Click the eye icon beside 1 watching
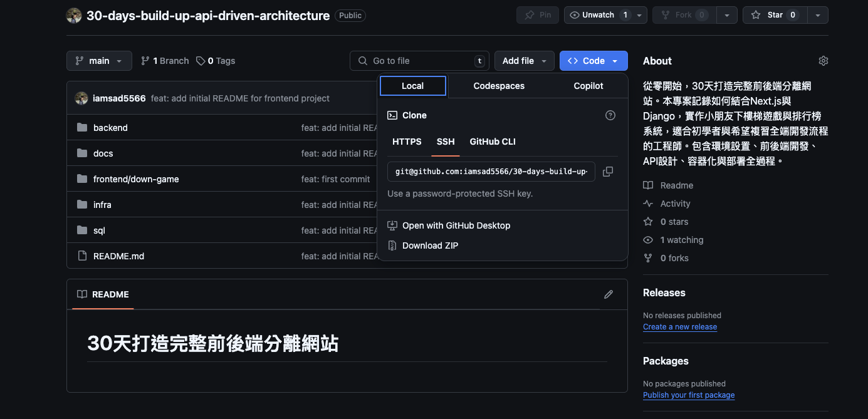The width and height of the screenshot is (868, 419). pyautogui.click(x=648, y=240)
